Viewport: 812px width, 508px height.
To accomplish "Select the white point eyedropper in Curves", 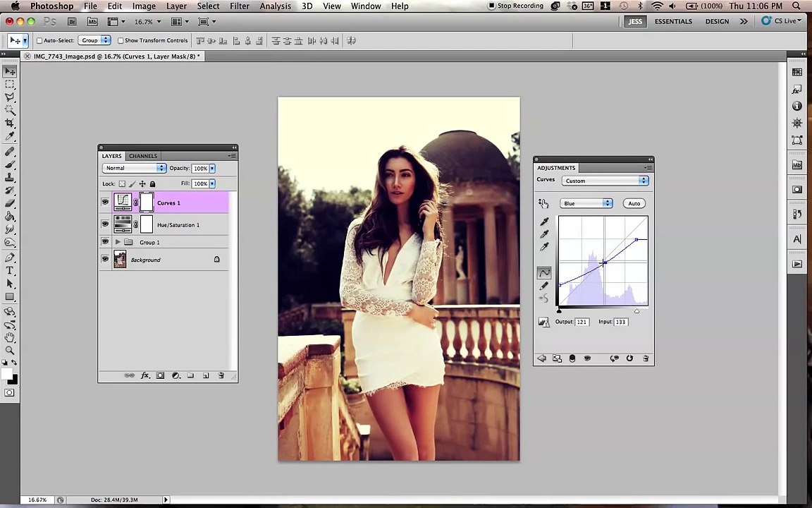I will tap(544, 247).
